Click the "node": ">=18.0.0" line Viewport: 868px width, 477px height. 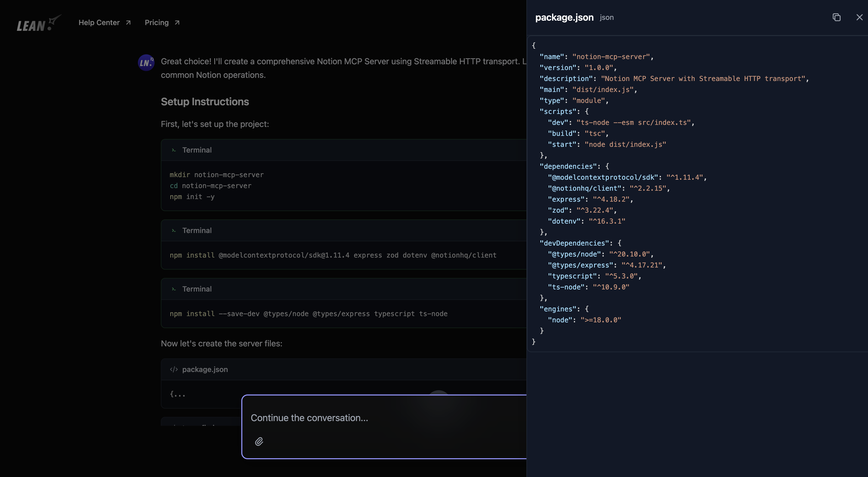click(x=584, y=320)
